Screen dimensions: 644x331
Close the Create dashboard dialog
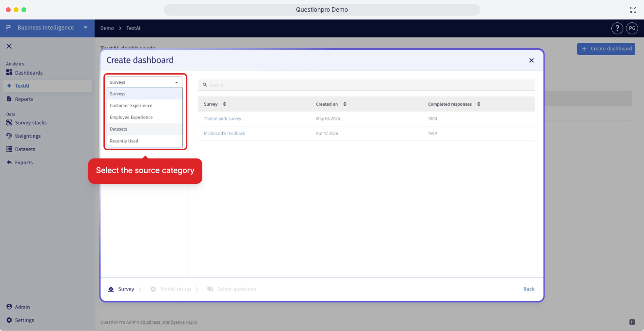[x=531, y=60]
